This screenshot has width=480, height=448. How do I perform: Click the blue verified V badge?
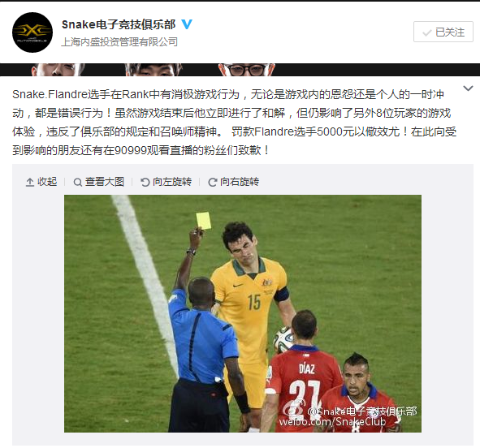(x=187, y=24)
